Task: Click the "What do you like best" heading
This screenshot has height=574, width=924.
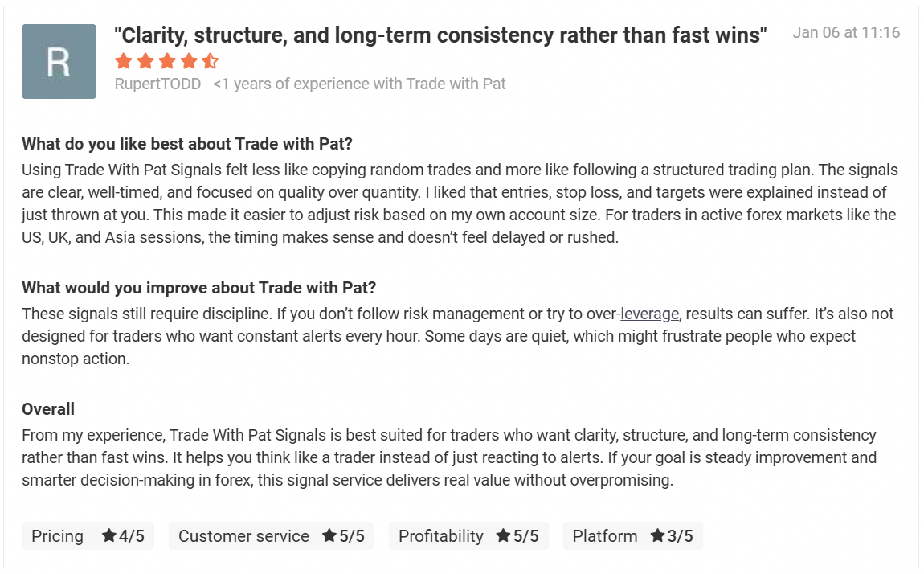Action: click(x=187, y=144)
